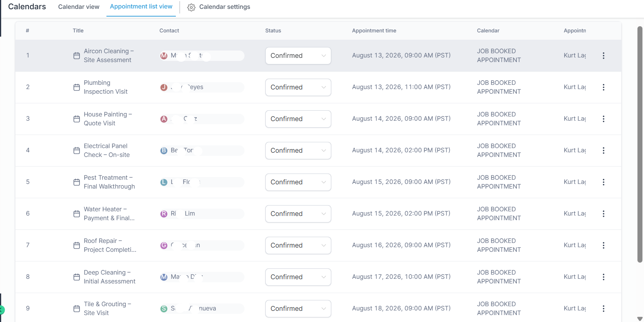The width and height of the screenshot is (644, 322).
Task: Expand the status dropdown for Aircon Cleaning
Action: click(x=298, y=56)
